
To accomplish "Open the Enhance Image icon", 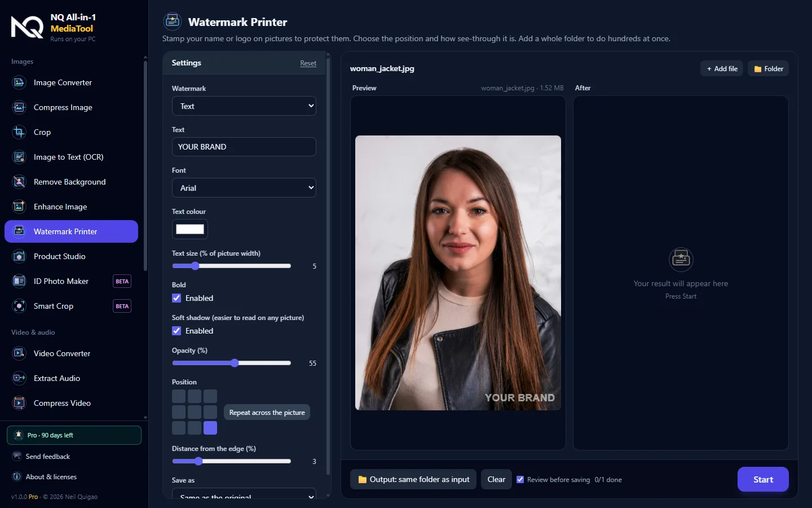I will [x=19, y=207].
